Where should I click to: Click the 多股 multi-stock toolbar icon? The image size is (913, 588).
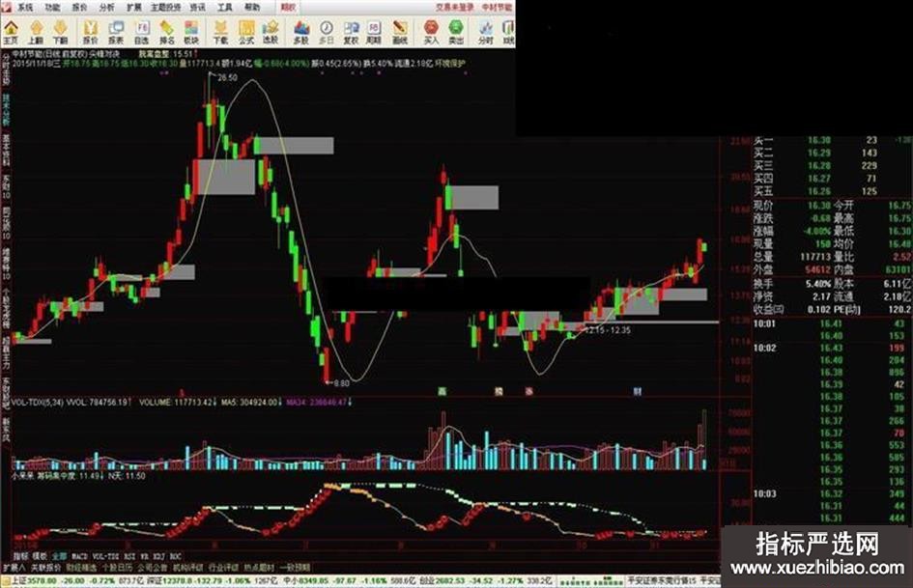(x=301, y=32)
